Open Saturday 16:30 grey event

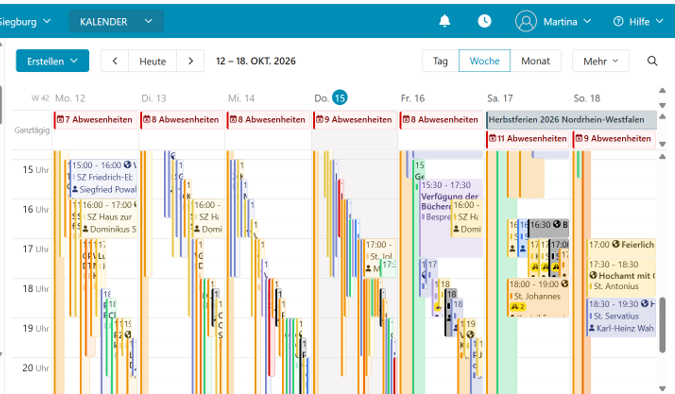click(x=548, y=228)
